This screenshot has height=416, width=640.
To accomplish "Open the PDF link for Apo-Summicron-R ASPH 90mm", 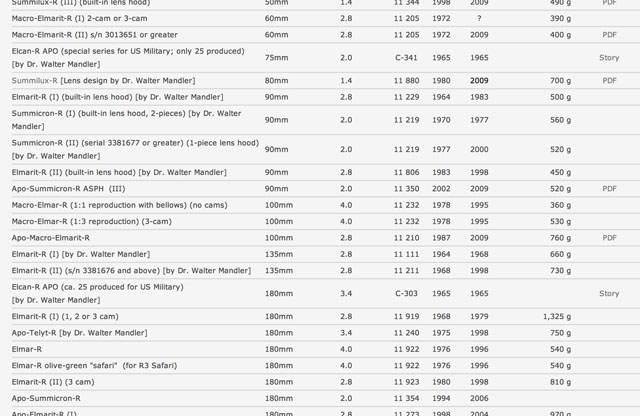I will point(609,189).
